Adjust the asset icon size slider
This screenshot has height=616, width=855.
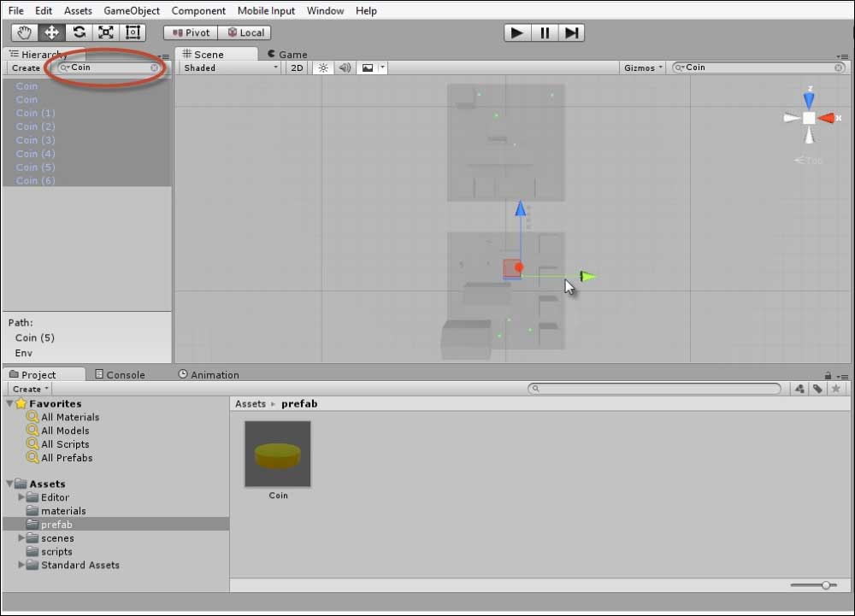(x=826, y=585)
